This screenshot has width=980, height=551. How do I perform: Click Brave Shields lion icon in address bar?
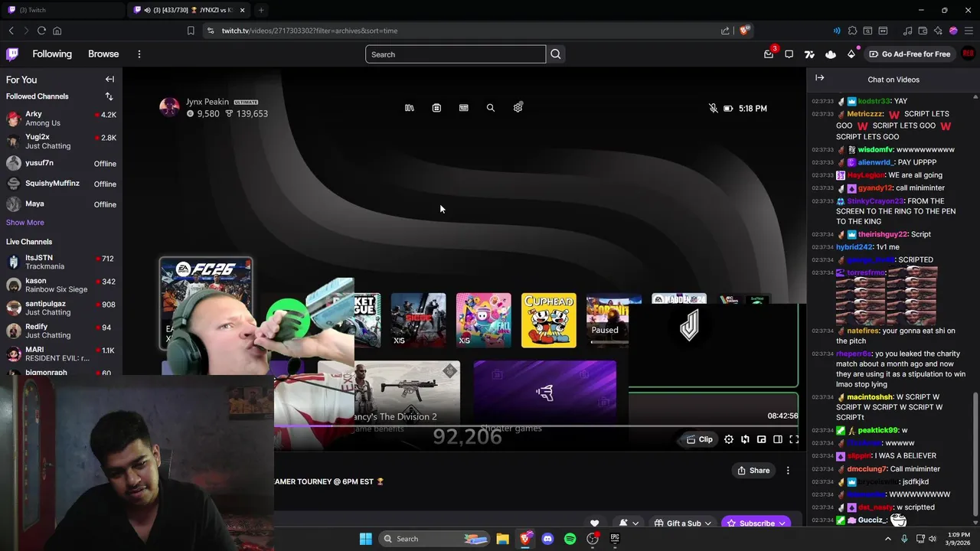pos(743,31)
